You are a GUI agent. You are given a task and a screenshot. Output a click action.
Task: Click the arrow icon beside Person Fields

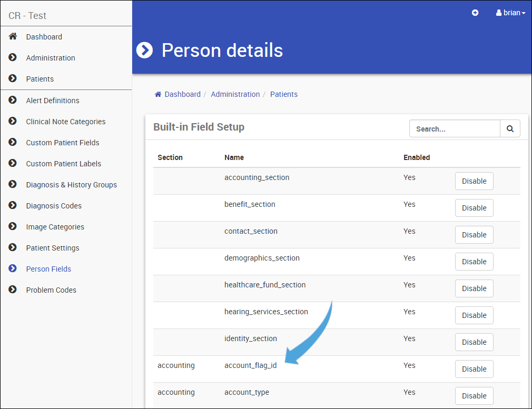13,268
